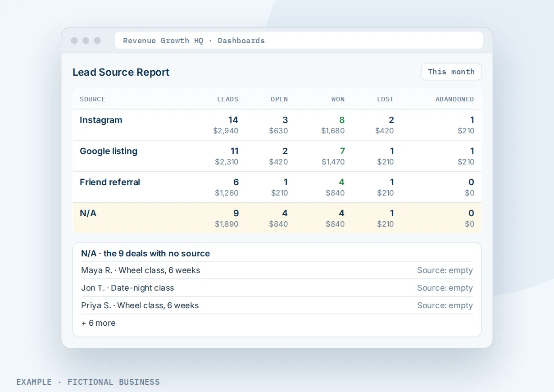Click N/A open count 4
Viewport: 554px width, 392px height.
[285, 213]
